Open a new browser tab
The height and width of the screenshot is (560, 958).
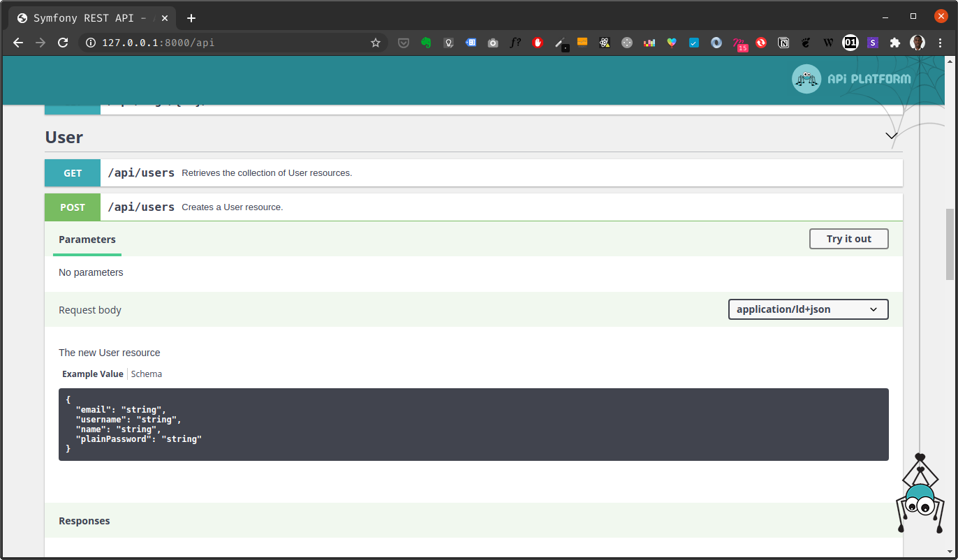click(x=191, y=18)
